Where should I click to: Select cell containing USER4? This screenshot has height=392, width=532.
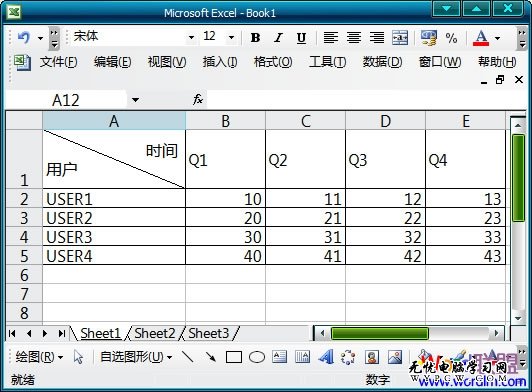[x=114, y=256]
